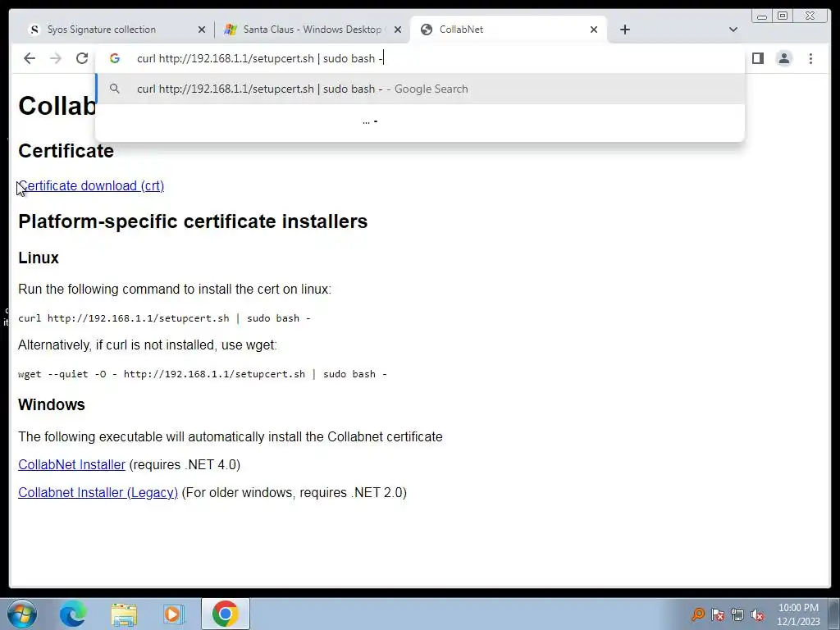Click the Chrome taskbar button
The width and height of the screenshot is (840, 630).
226,614
